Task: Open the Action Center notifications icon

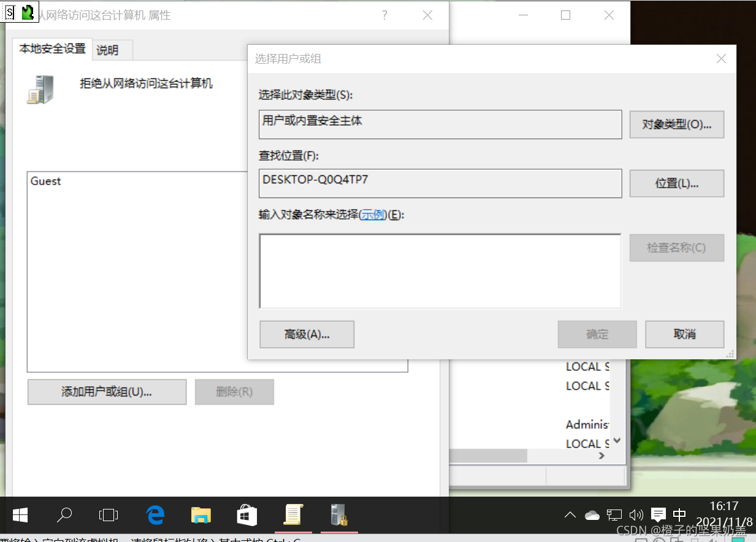Action: tap(659, 515)
